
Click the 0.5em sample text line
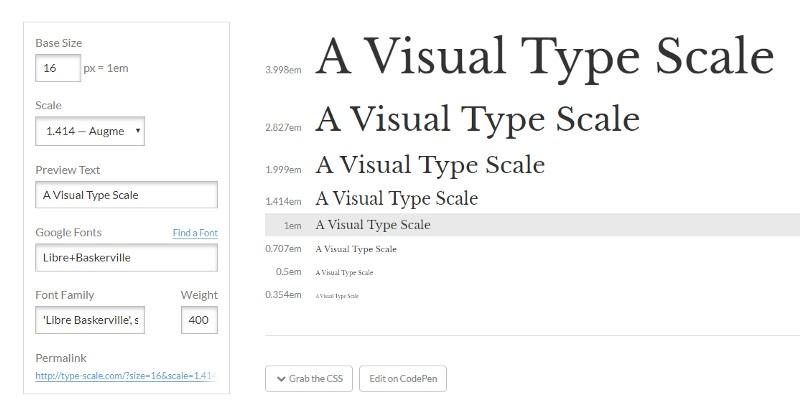(x=344, y=272)
